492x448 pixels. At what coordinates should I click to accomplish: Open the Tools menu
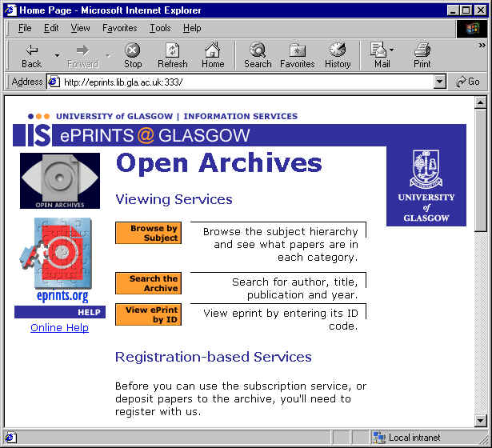pyautogui.click(x=160, y=28)
